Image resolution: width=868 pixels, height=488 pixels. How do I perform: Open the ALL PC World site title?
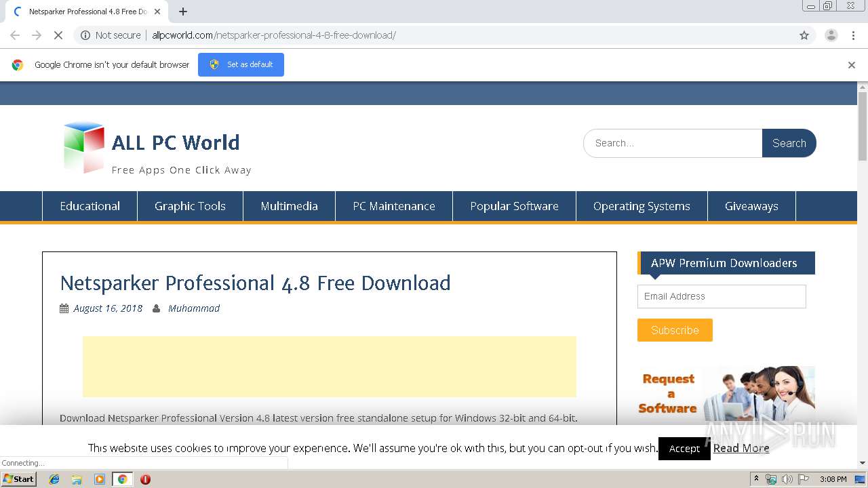(176, 142)
